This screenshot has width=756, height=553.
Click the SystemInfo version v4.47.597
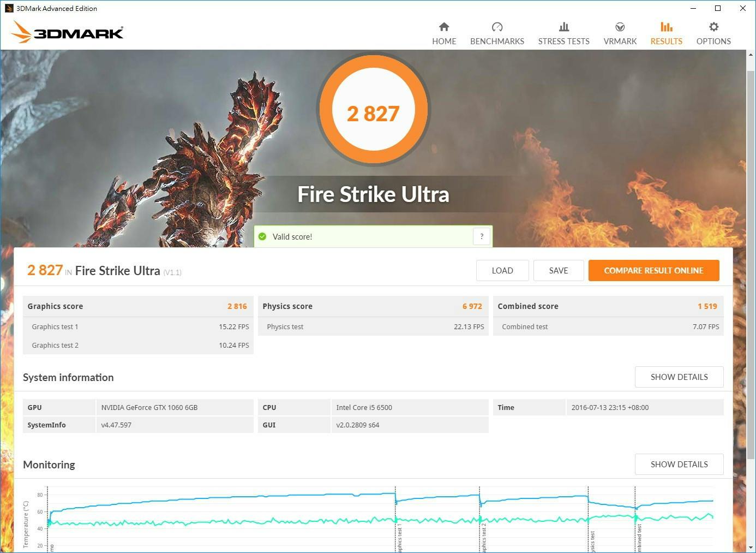tap(116, 425)
